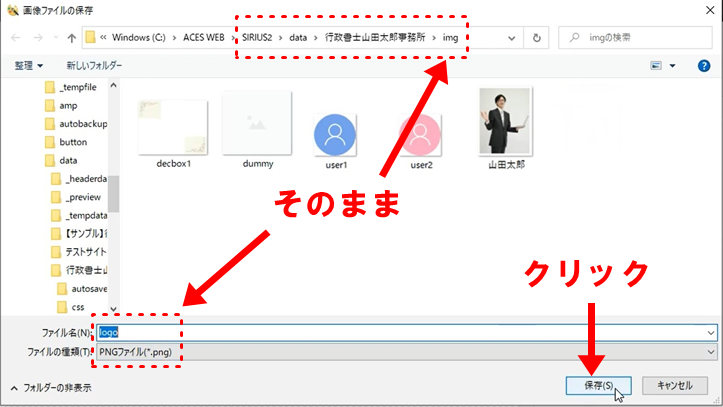The width and height of the screenshot is (723, 407).
Task: Click the Up one level arrow
Action: tap(71, 37)
